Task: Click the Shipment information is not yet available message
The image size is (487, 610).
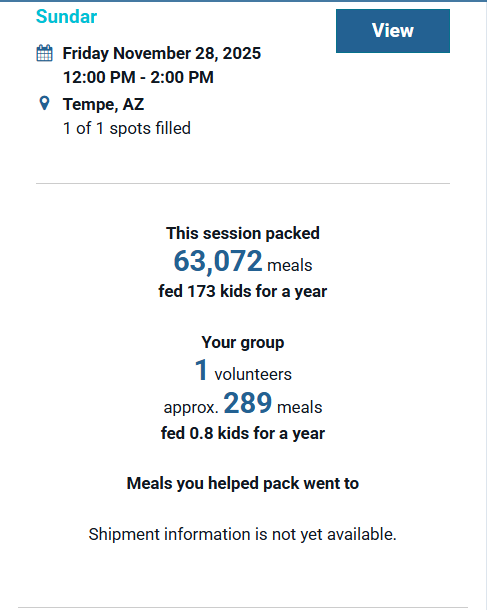Action: coord(242,535)
